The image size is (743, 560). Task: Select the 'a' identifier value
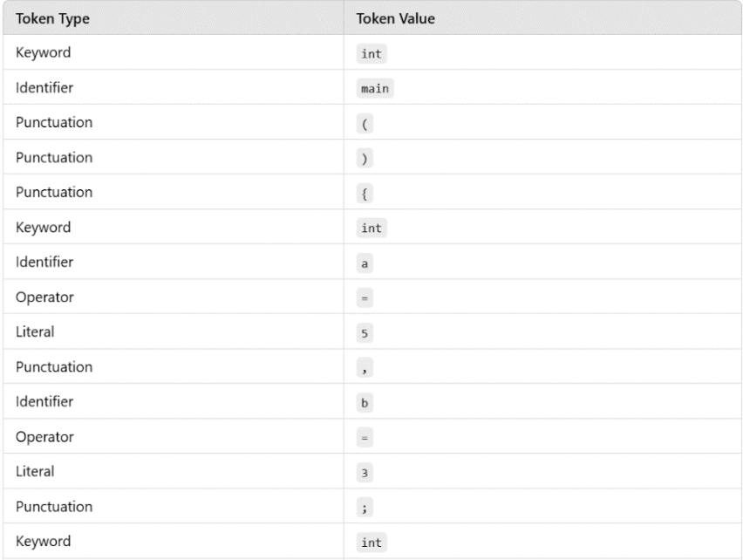pyautogui.click(x=365, y=263)
